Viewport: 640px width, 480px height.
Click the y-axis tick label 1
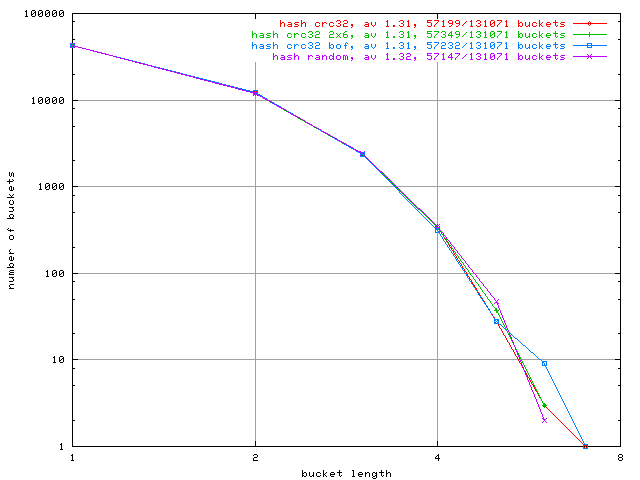(62, 447)
